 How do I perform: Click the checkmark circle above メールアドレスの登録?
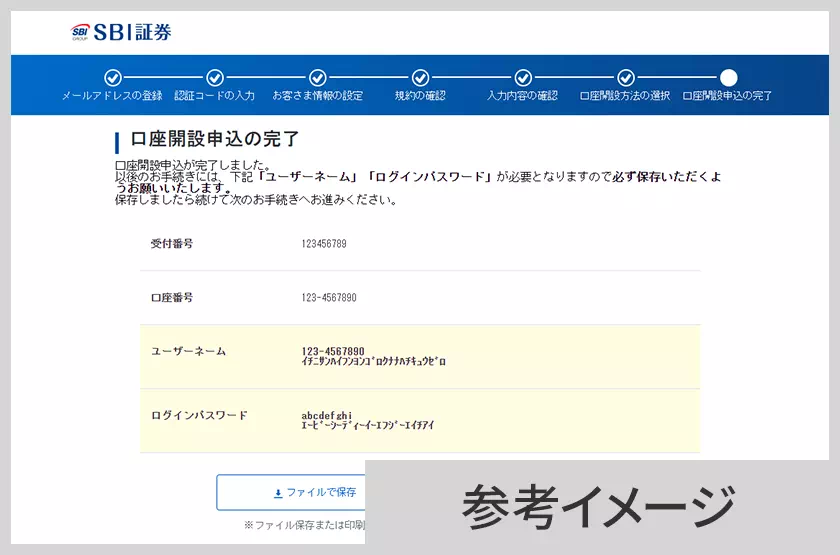pos(112,78)
